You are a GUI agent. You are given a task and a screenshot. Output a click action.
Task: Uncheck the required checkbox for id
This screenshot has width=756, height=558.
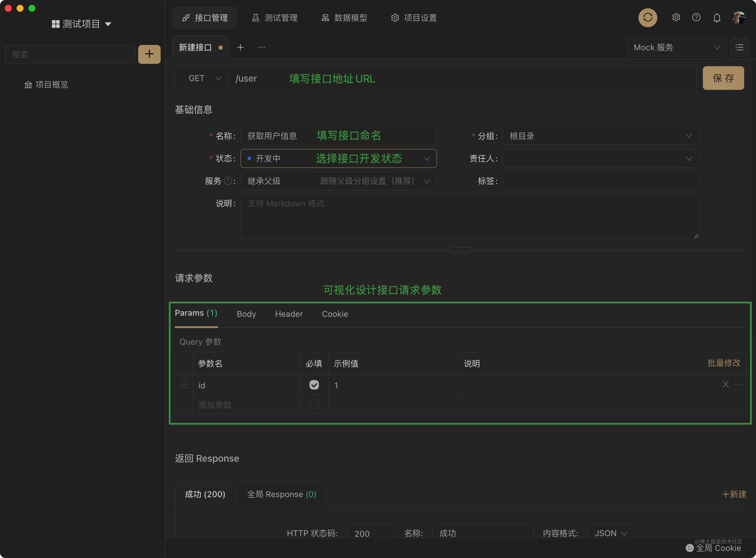[x=314, y=385]
